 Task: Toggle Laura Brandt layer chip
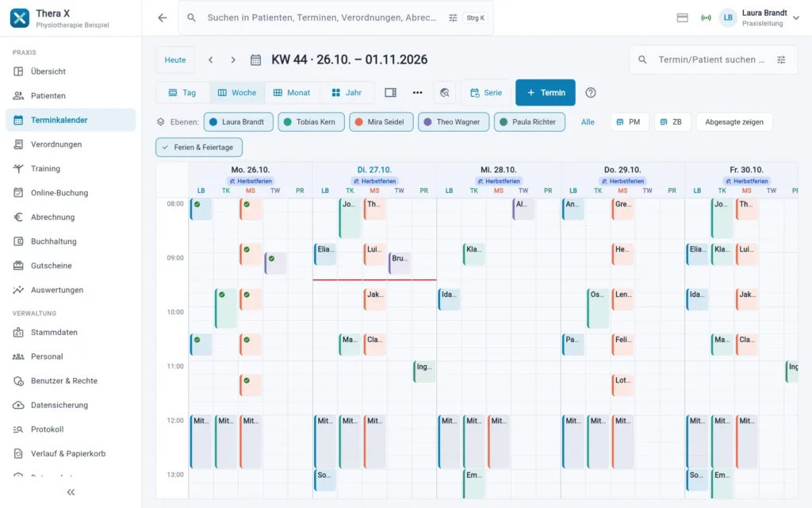(x=238, y=121)
